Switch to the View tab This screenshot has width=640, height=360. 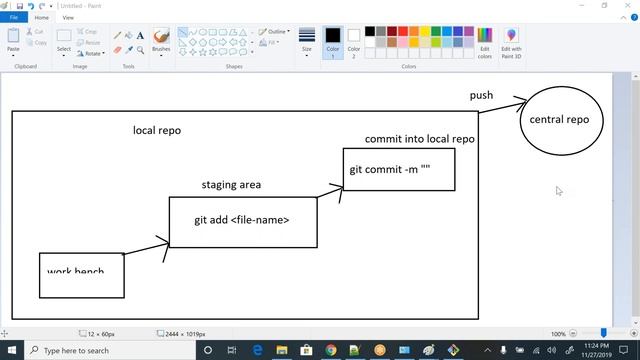(68, 18)
